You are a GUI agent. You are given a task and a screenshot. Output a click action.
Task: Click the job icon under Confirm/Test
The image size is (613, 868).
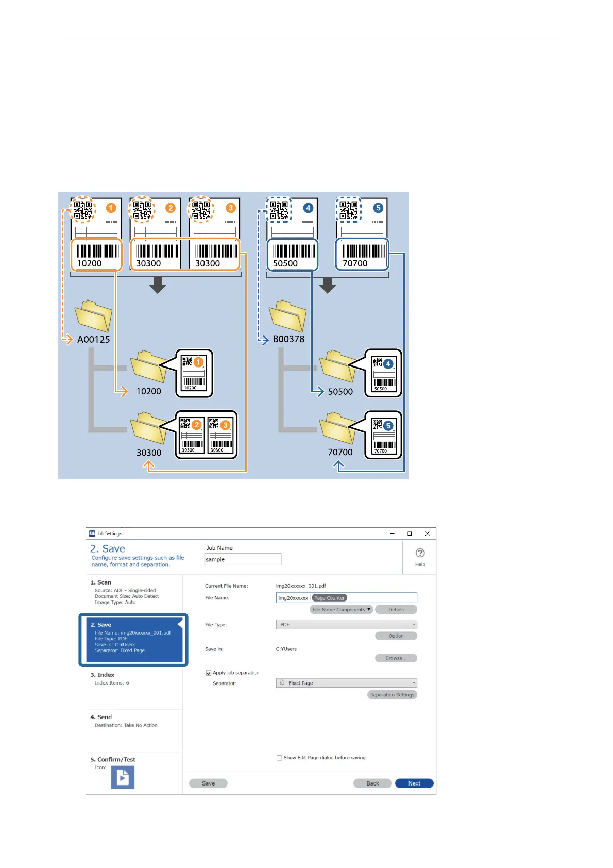[123, 777]
